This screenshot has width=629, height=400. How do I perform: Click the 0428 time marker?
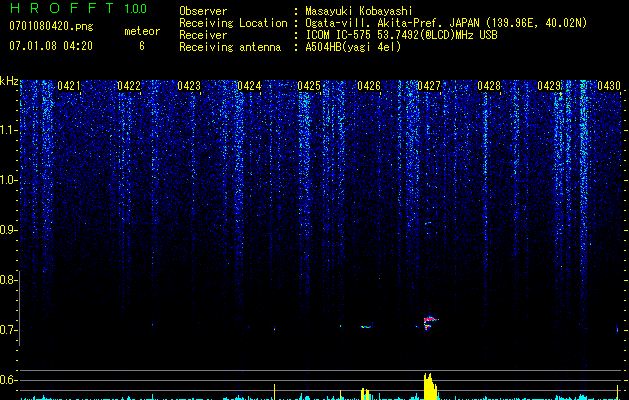coord(489,86)
